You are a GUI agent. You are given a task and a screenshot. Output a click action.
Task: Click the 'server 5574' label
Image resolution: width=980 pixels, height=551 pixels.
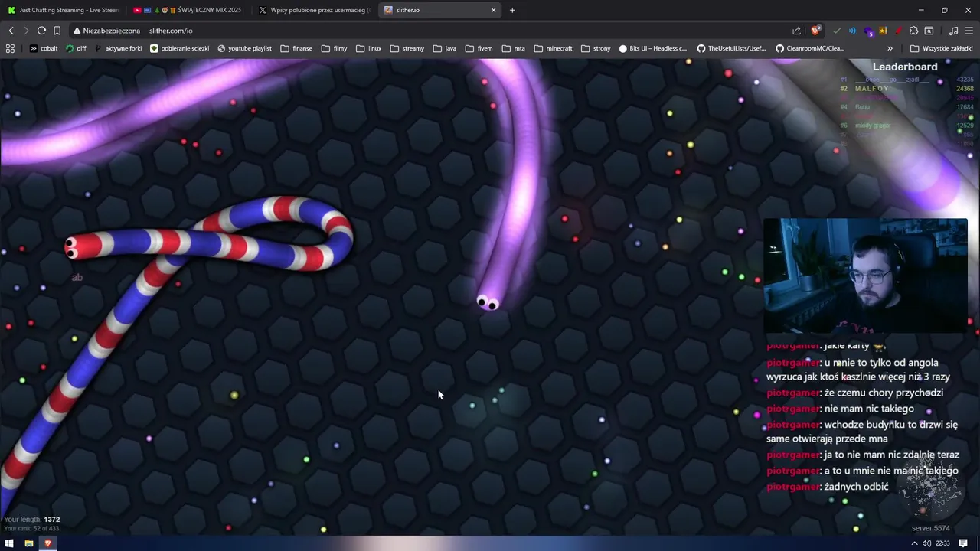[x=930, y=528]
